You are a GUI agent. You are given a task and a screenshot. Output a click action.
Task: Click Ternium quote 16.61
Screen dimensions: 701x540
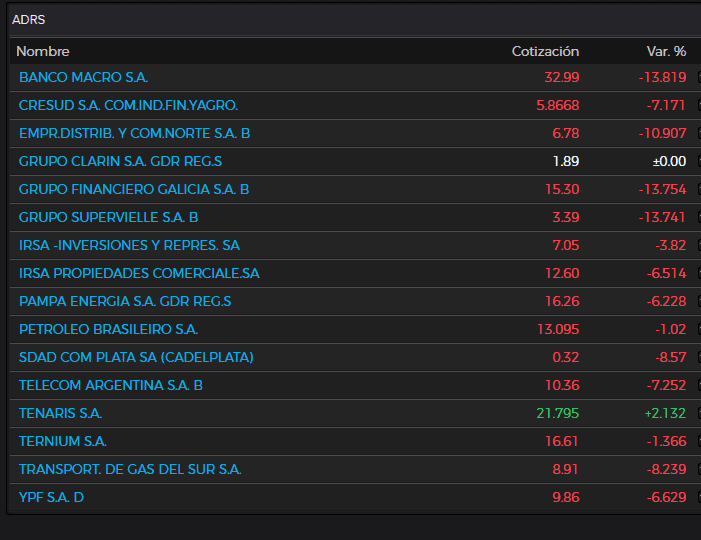tap(562, 441)
